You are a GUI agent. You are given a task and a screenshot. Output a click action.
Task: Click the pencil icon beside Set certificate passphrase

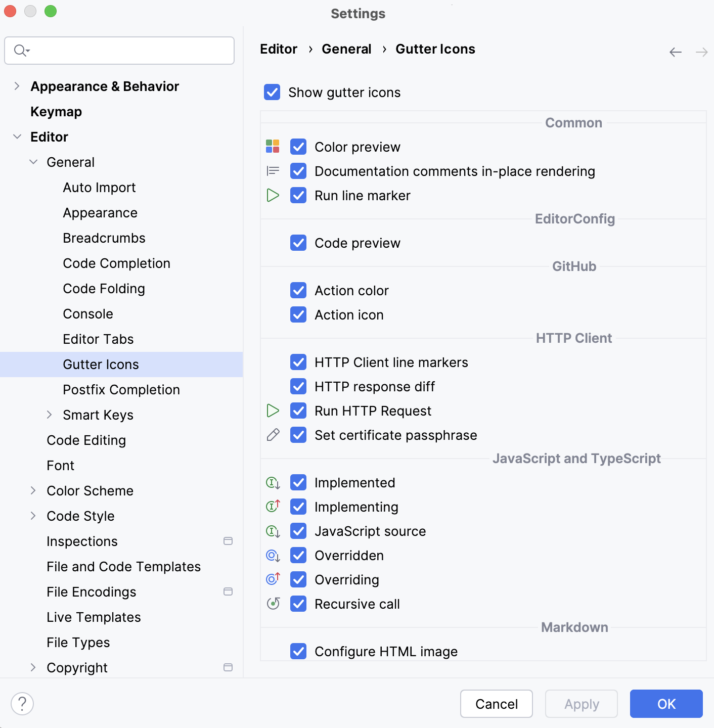(273, 435)
